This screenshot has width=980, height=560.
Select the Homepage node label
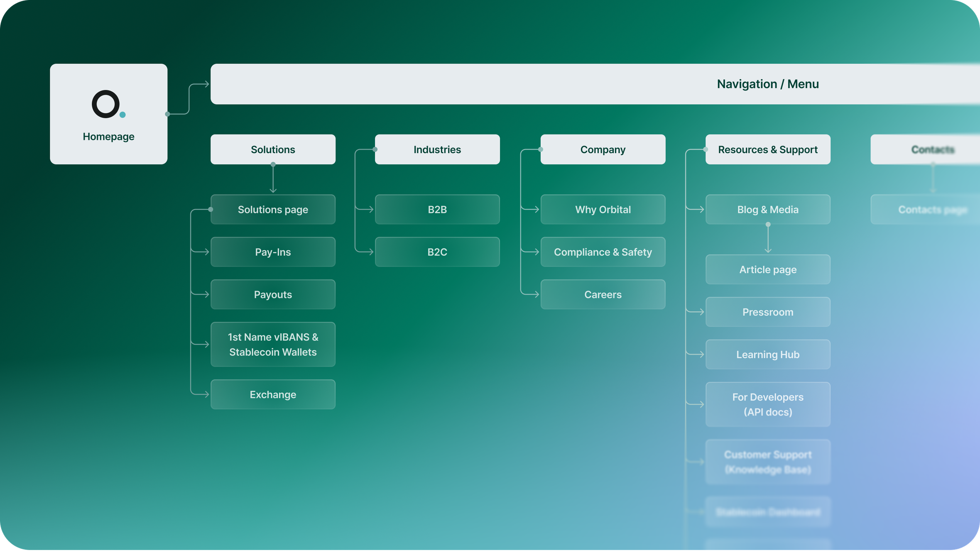click(x=108, y=137)
